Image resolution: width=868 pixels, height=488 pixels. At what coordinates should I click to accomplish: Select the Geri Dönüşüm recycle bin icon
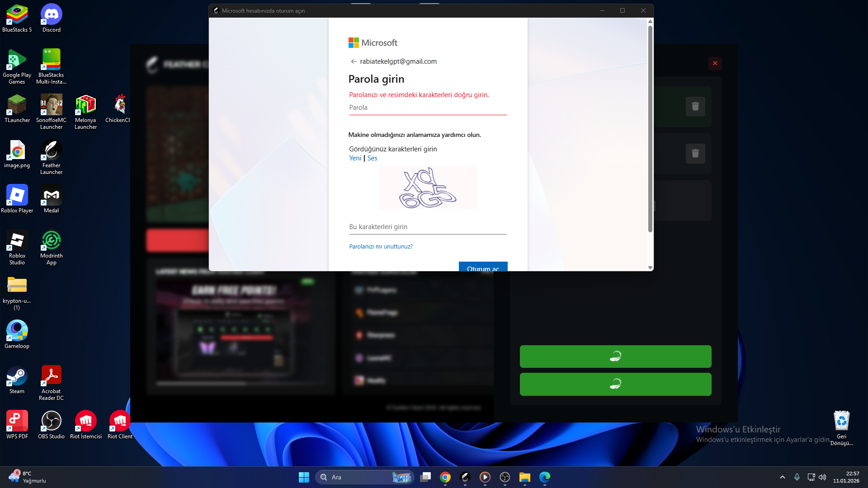(x=842, y=428)
